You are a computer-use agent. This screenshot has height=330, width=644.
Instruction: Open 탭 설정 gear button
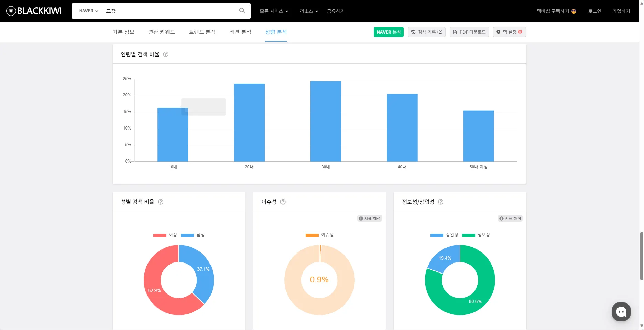coord(509,32)
